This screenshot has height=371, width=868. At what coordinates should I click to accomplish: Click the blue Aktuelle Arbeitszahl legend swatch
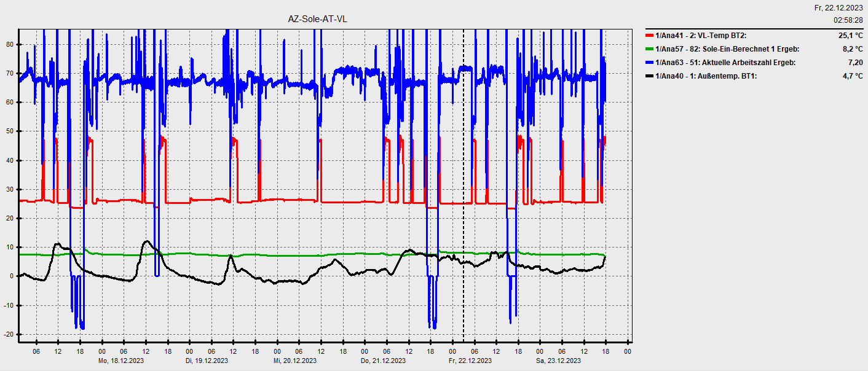tap(650, 63)
